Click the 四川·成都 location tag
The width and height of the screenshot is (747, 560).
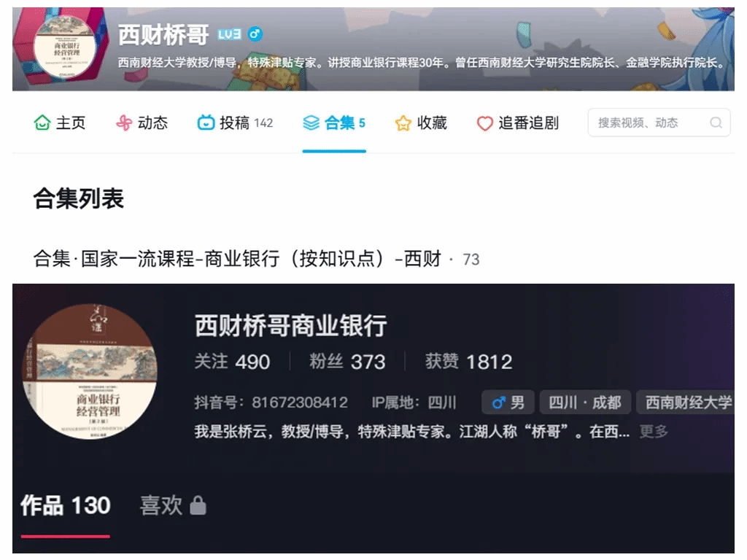tap(585, 402)
